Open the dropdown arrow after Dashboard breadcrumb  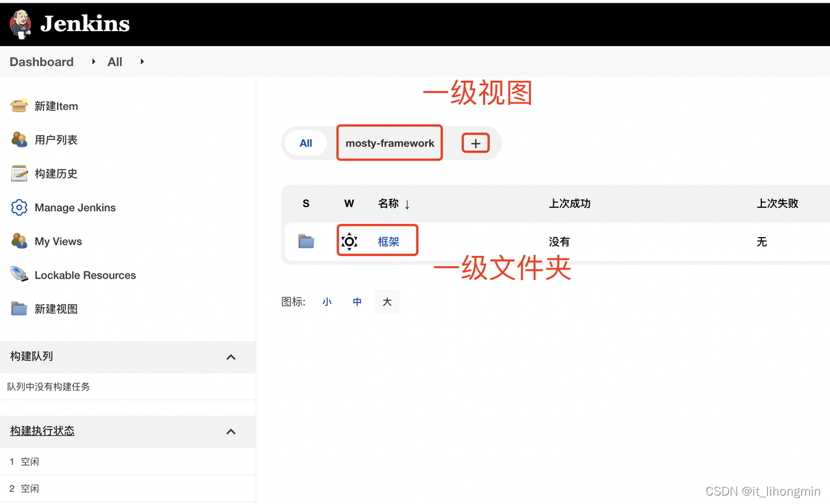pyautogui.click(x=93, y=62)
